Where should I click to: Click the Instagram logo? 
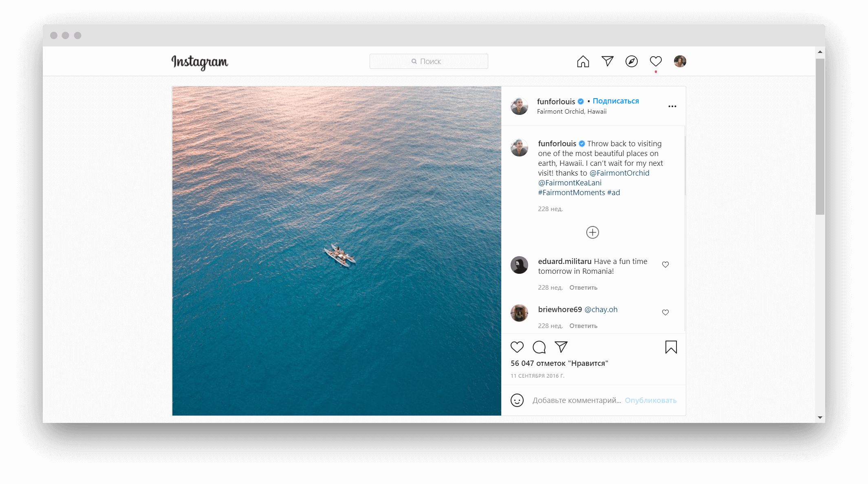tap(200, 62)
